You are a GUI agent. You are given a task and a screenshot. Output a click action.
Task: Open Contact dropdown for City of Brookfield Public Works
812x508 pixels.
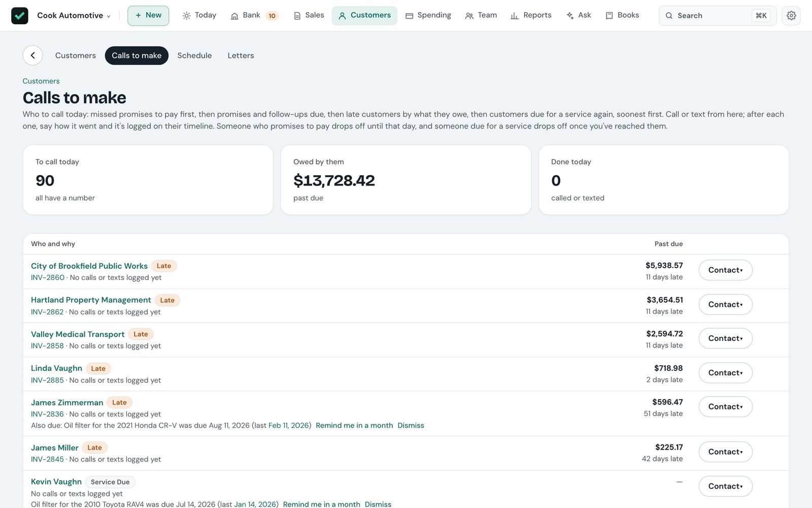[x=725, y=270]
